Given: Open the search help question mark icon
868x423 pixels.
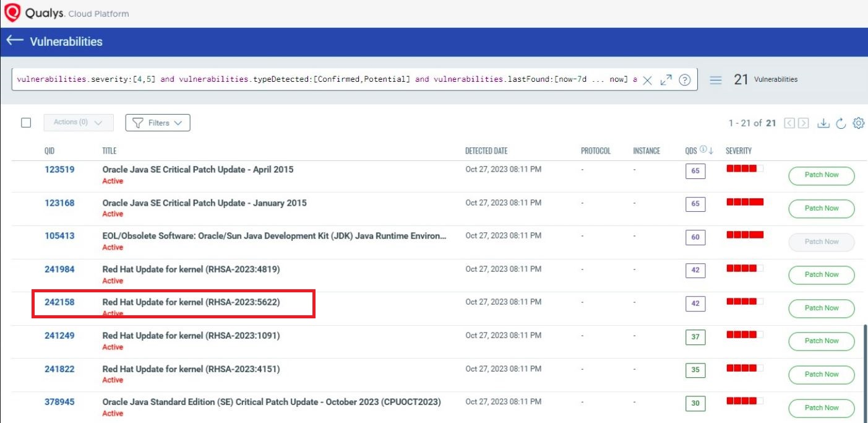Looking at the screenshot, I should pyautogui.click(x=684, y=80).
